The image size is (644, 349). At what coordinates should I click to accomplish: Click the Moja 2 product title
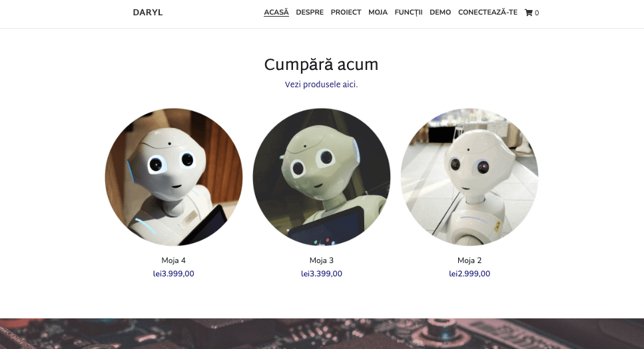coord(470,260)
